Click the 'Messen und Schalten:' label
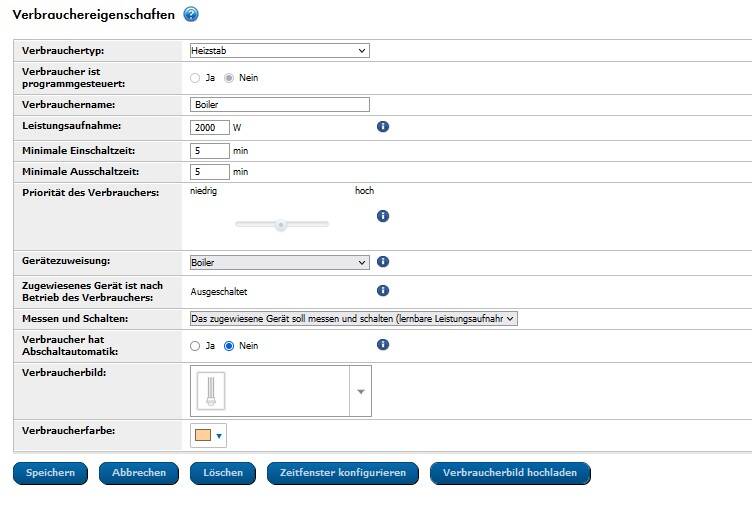Viewport: 752px width, 505px height. click(75, 318)
